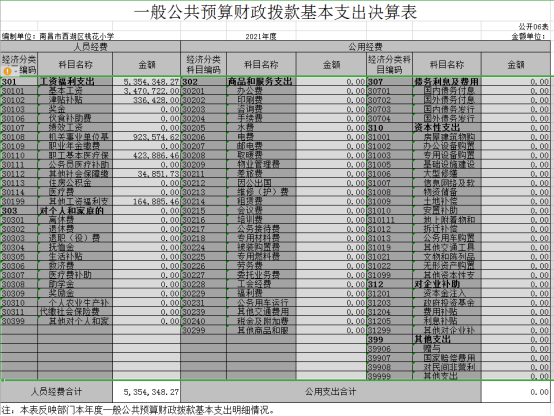Select the 基本工资 amount 3,470,722.00
Viewport: 554px width, 416px height.
point(146,90)
